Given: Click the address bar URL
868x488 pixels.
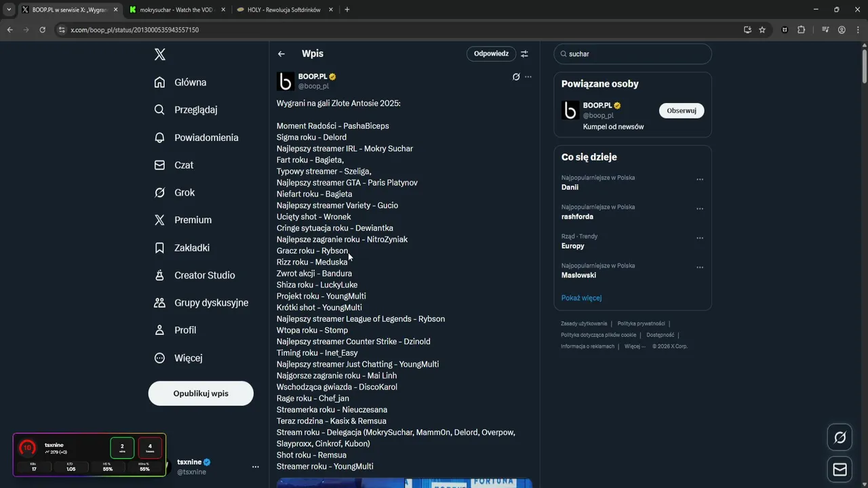Looking at the screenshot, I should [x=134, y=30].
